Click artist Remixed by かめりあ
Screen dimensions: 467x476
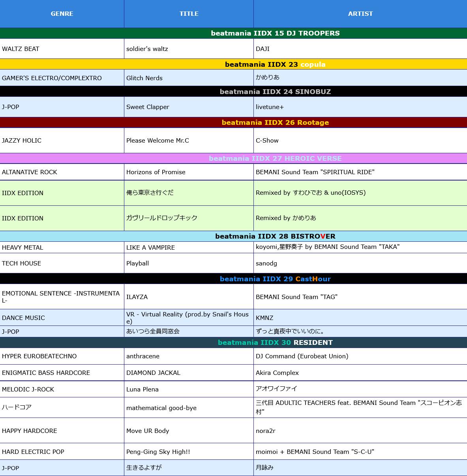(286, 218)
